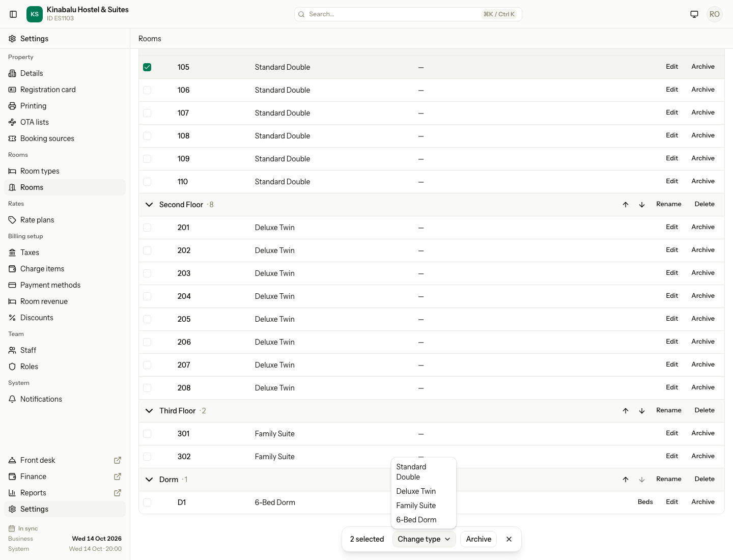Collapse the Second Floor group

point(149,205)
